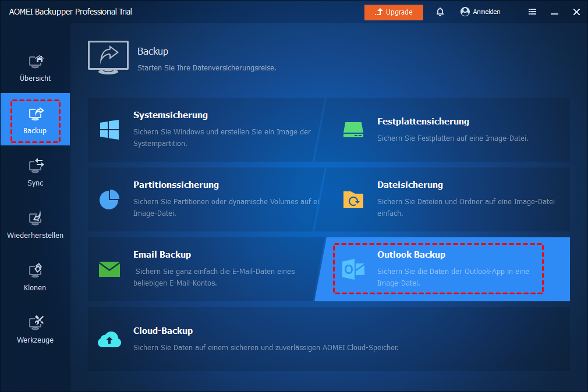Click 'Sichern Sie Festplatten auf eine Image-Datei.'
This screenshot has height=392, width=588.
point(452,138)
